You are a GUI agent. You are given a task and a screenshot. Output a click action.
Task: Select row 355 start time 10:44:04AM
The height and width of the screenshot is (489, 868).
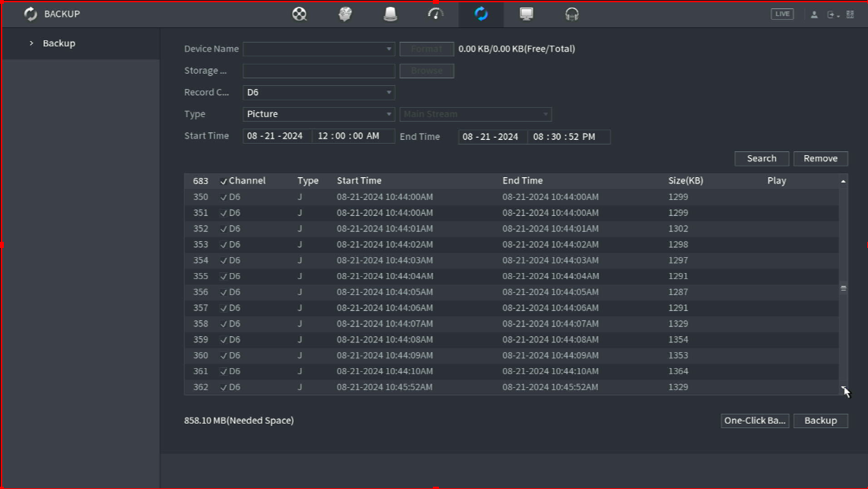385,276
